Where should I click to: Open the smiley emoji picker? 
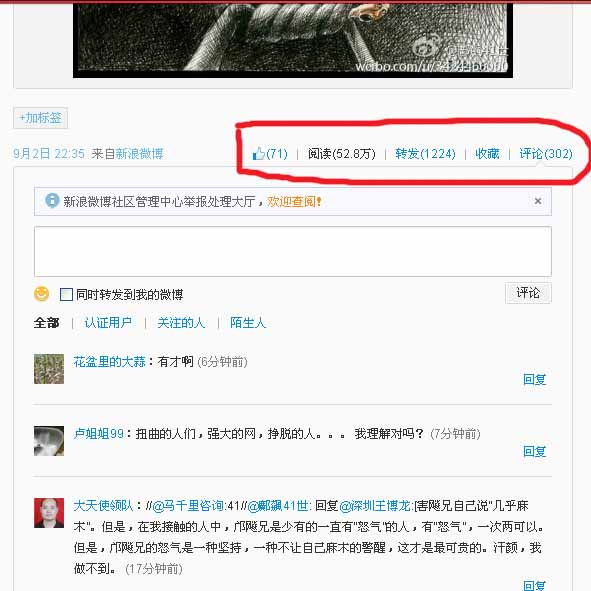coord(41,294)
